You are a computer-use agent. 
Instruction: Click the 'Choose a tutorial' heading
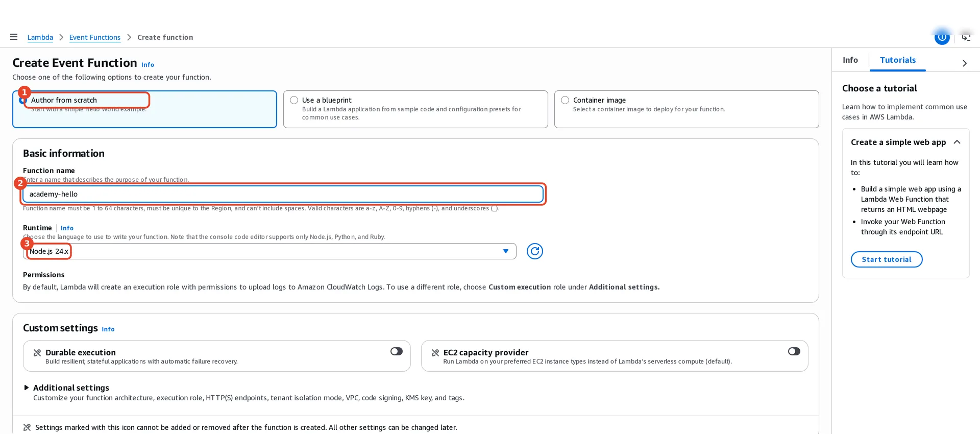pos(879,88)
